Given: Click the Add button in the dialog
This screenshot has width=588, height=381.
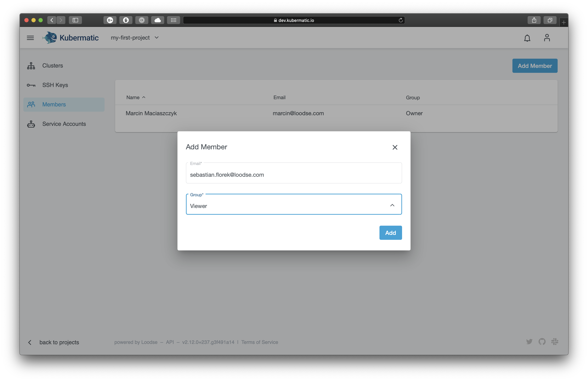Looking at the screenshot, I should [390, 232].
